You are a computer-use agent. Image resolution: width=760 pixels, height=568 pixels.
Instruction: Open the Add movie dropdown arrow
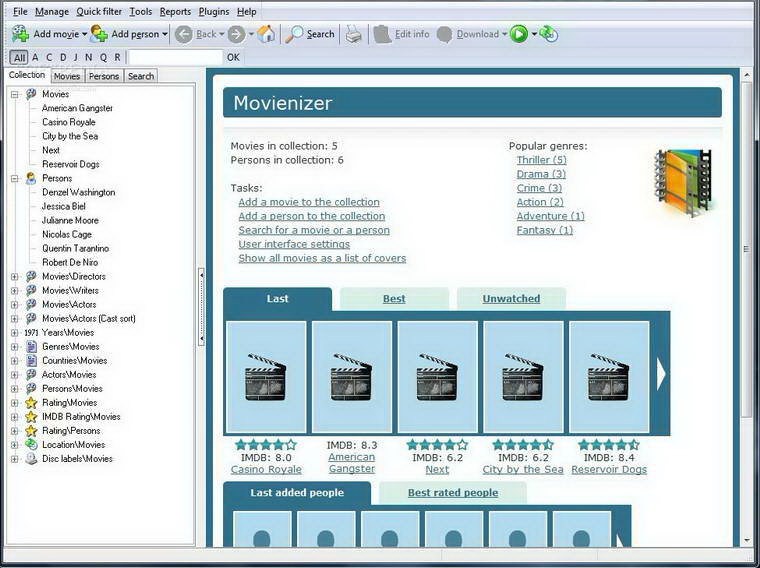(x=84, y=34)
